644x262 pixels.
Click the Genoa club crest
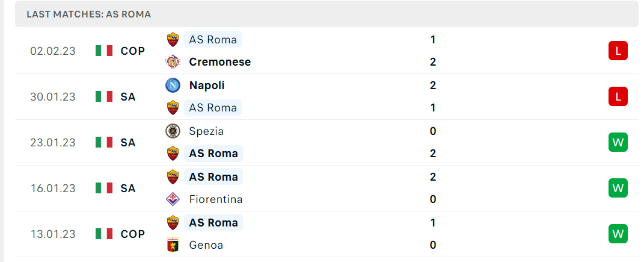pyautogui.click(x=173, y=245)
